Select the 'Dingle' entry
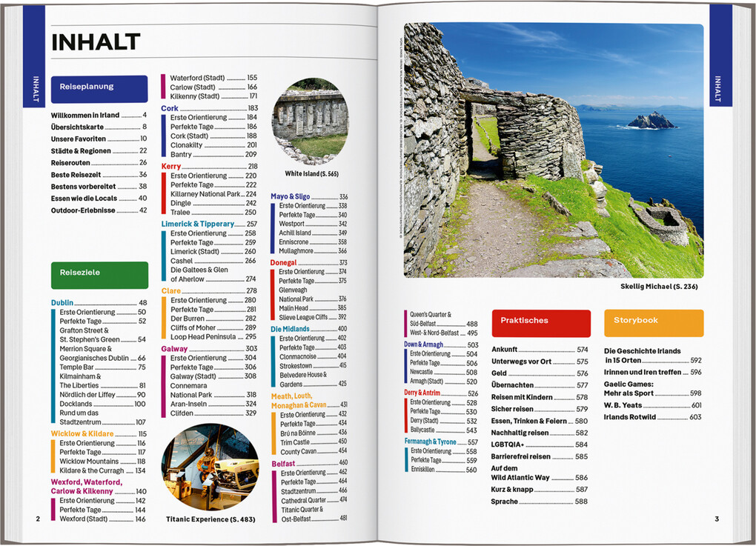 click(x=213, y=203)
